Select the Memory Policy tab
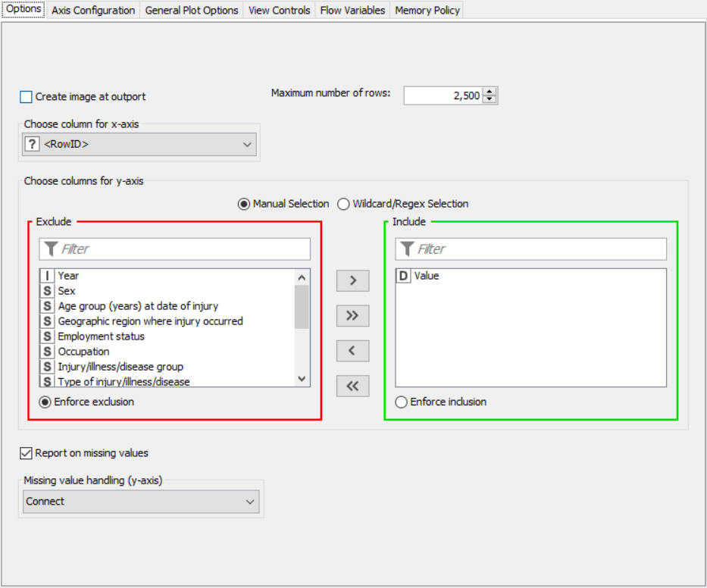The width and height of the screenshot is (707, 588). click(427, 10)
